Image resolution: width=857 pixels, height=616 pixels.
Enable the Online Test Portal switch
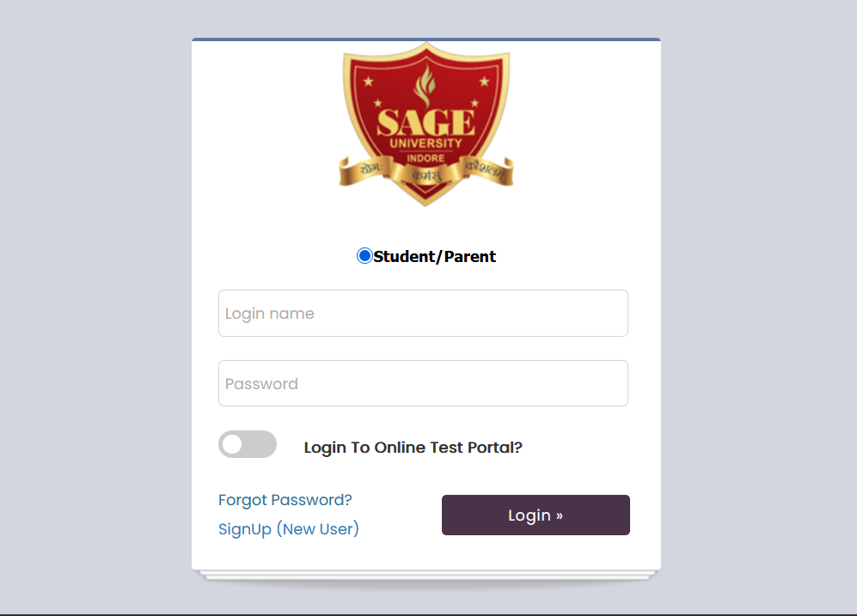pyautogui.click(x=248, y=444)
